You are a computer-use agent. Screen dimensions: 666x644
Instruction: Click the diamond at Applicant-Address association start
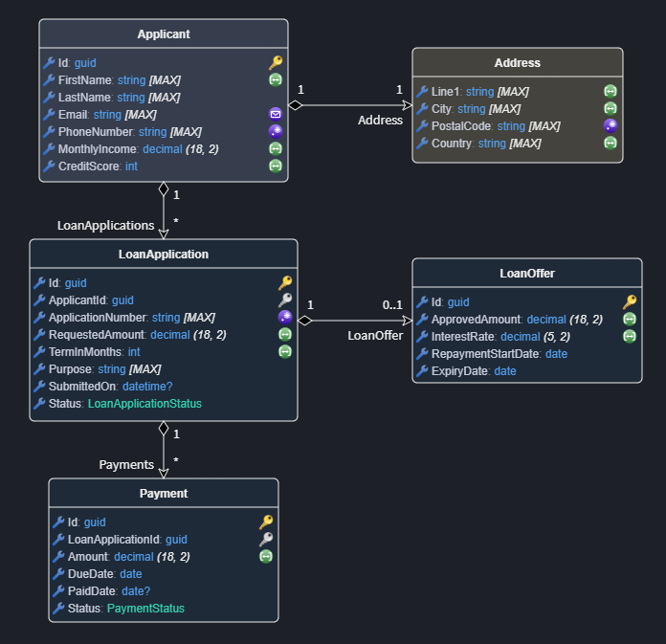(295, 105)
